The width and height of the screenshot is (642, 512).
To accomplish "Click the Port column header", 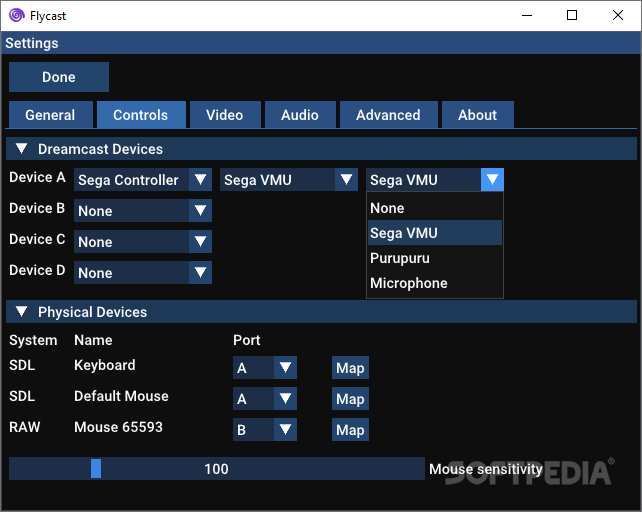I will coord(247,340).
